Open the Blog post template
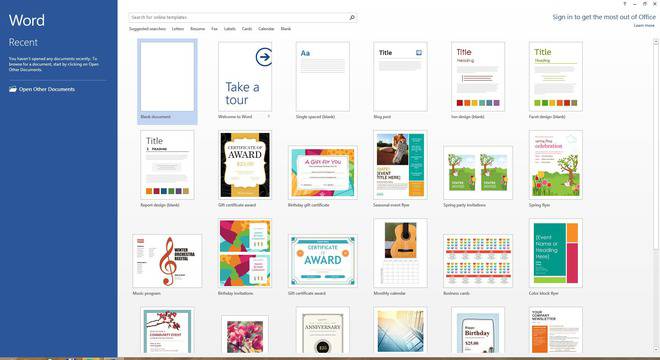 click(400, 77)
